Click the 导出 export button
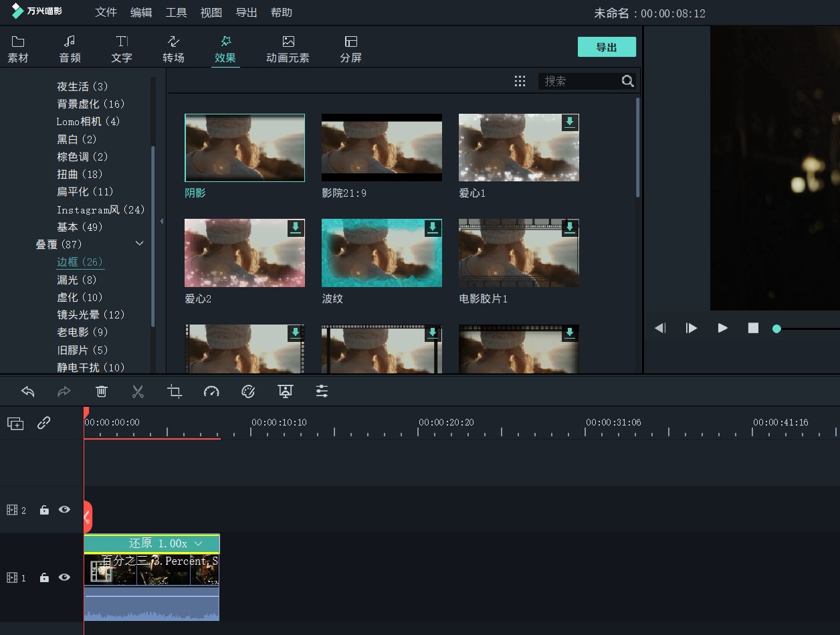The image size is (840, 635). click(x=606, y=47)
